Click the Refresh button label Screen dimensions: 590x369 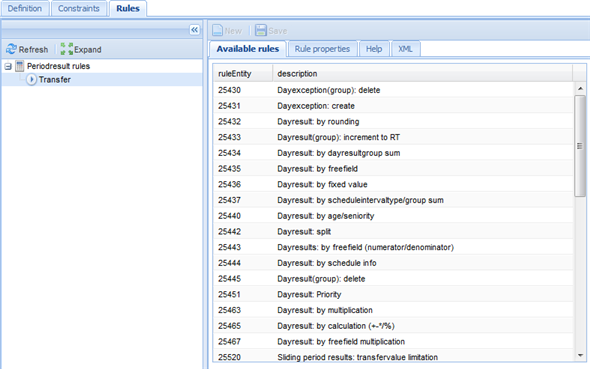coord(33,50)
